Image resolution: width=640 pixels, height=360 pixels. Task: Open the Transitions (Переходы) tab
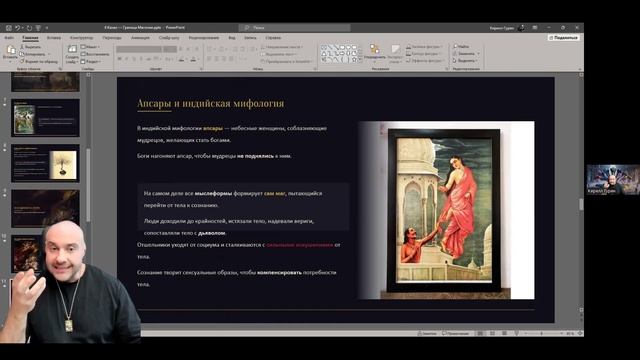[x=112, y=38]
